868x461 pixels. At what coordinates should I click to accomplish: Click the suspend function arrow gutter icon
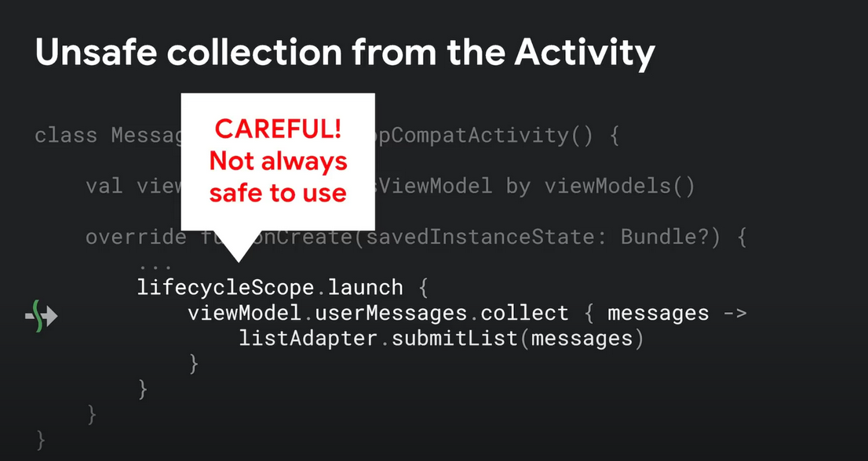42,316
